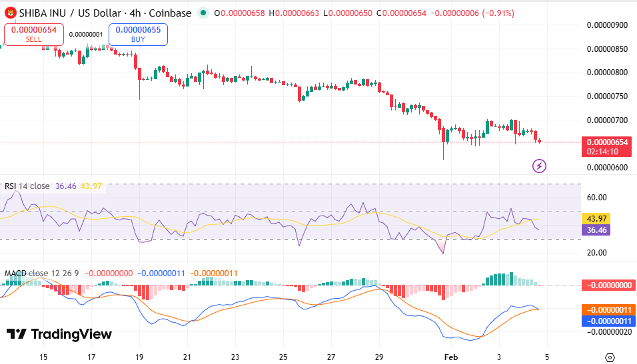Viewport: 637px width, 364px height.
Task: Click the 0.00000600 price axis label
Action: coord(607,168)
